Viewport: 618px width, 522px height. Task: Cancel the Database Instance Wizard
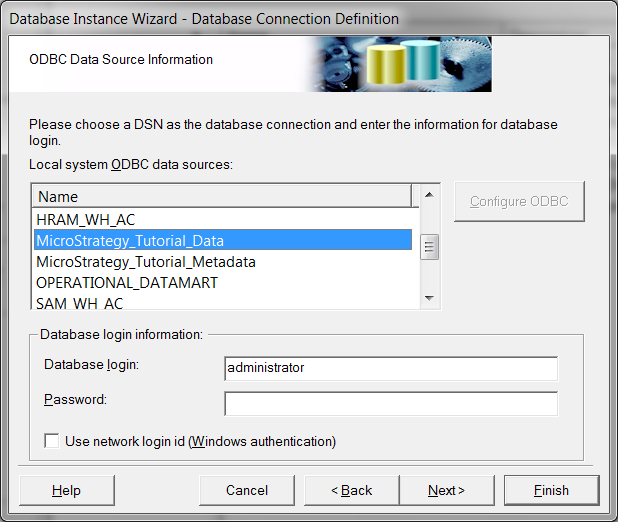[x=247, y=490]
